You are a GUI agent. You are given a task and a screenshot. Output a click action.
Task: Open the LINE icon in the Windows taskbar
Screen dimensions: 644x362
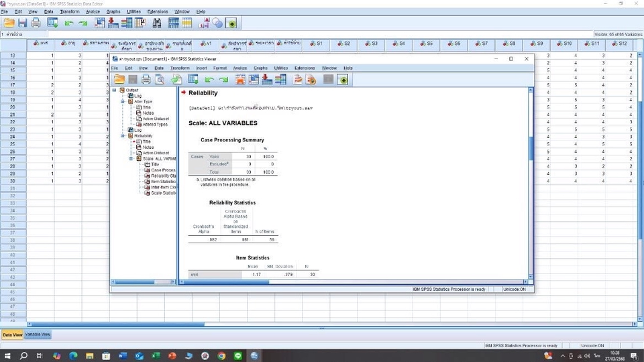(x=237, y=355)
